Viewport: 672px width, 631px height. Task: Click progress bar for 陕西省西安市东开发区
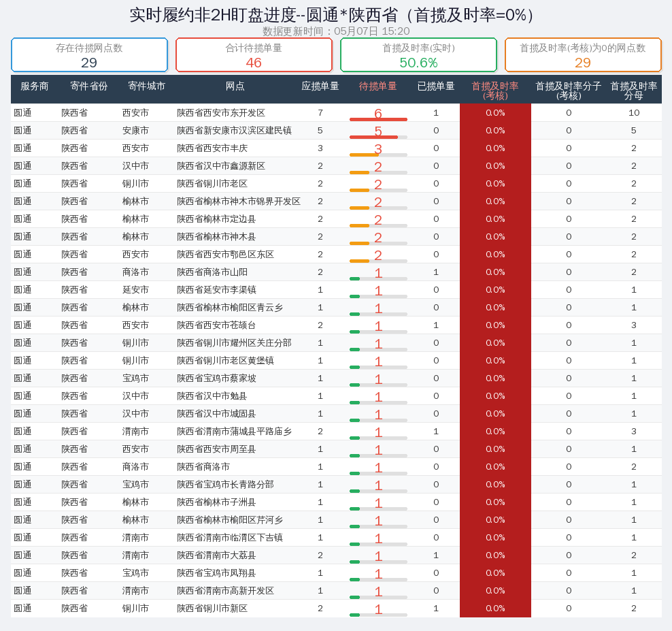click(378, 119)
